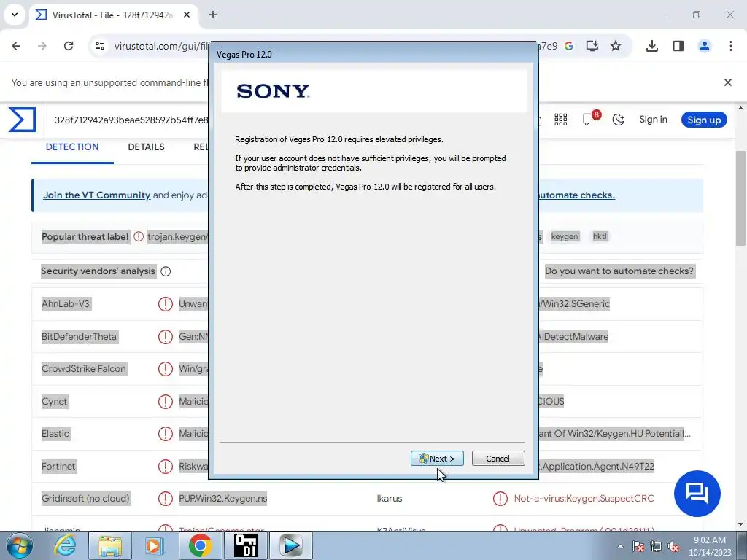Click the keygen tag
Viewport: 747px width, 560px height.
(565, 236)
